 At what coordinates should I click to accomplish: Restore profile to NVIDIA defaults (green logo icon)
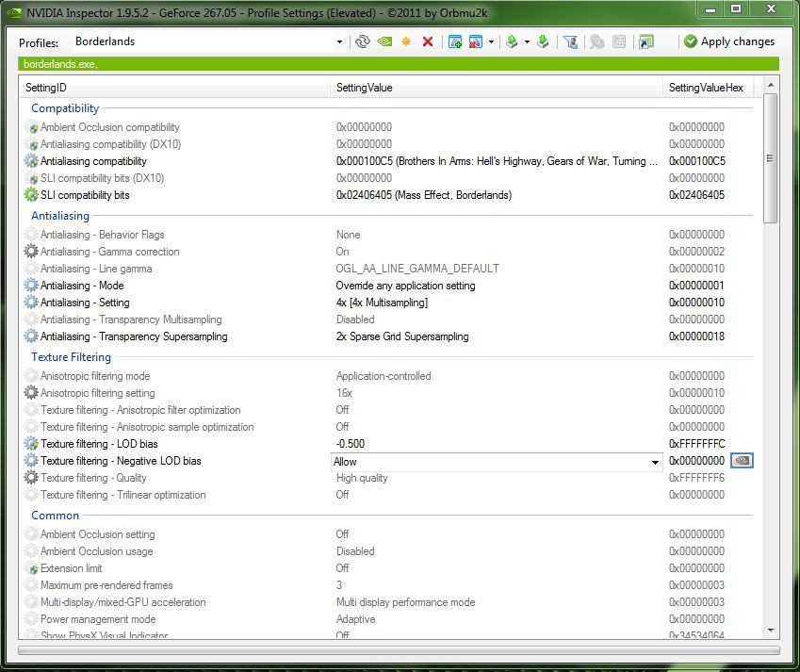click(x=384, y=41)
